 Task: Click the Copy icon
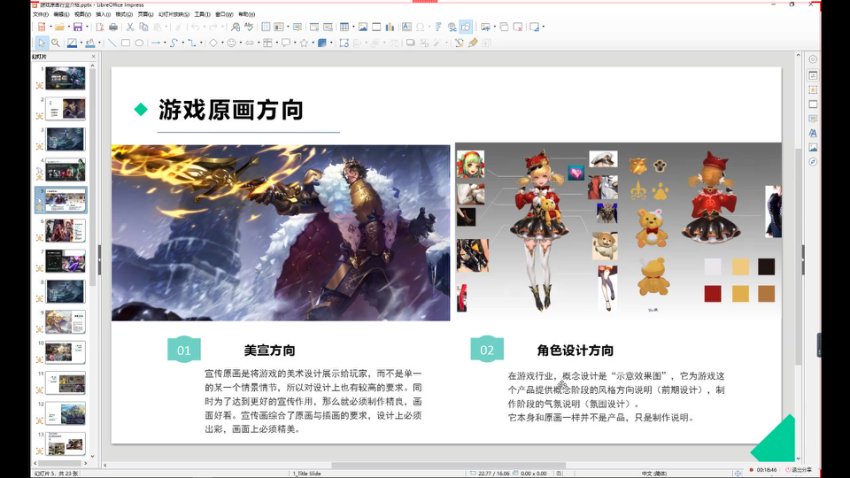coord(144,27)
